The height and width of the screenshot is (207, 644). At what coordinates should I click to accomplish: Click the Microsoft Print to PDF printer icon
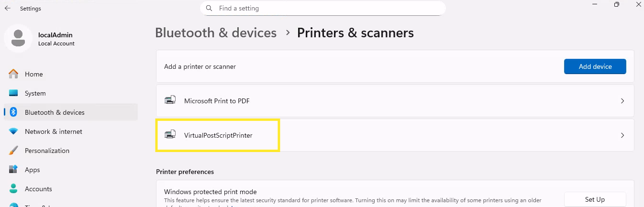tap(170, 101)
